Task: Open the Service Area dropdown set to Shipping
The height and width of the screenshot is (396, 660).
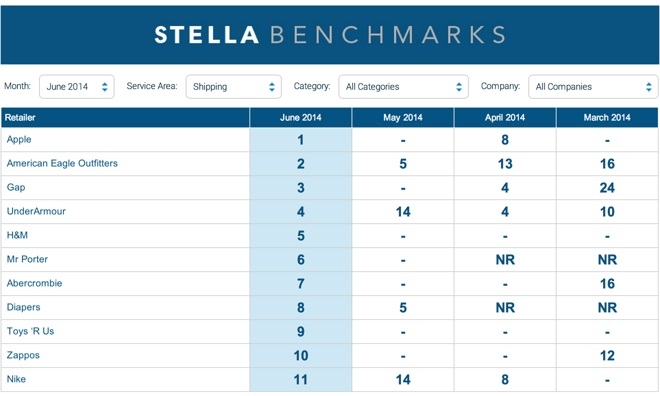Action: coord(234,87)
